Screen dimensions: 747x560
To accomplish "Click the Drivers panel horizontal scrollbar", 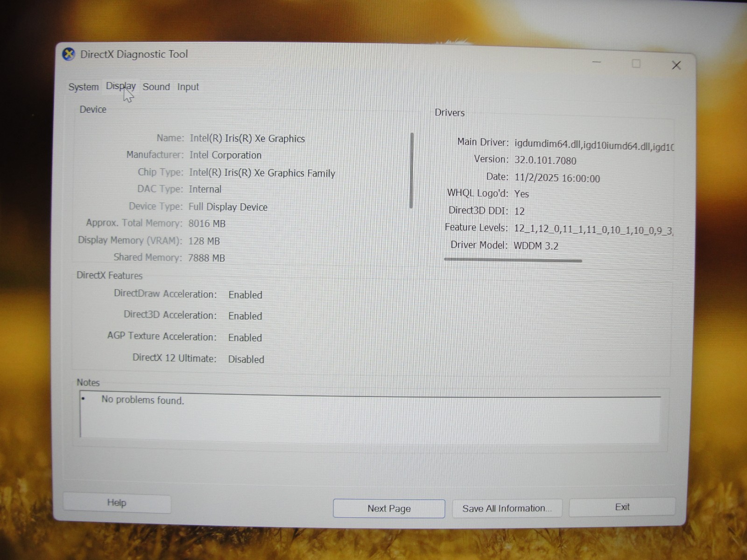I will coord(513,260).
